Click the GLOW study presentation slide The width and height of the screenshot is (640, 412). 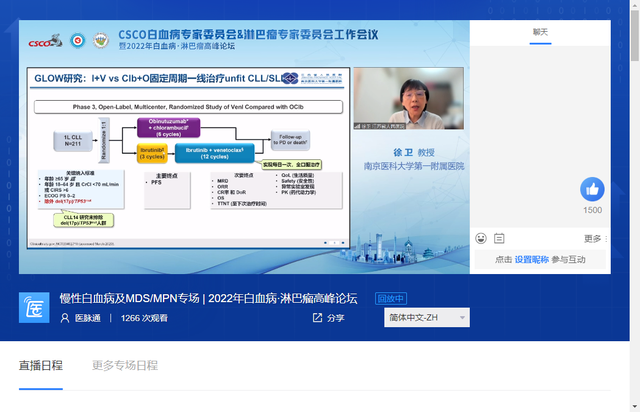[x=184, y=158]
